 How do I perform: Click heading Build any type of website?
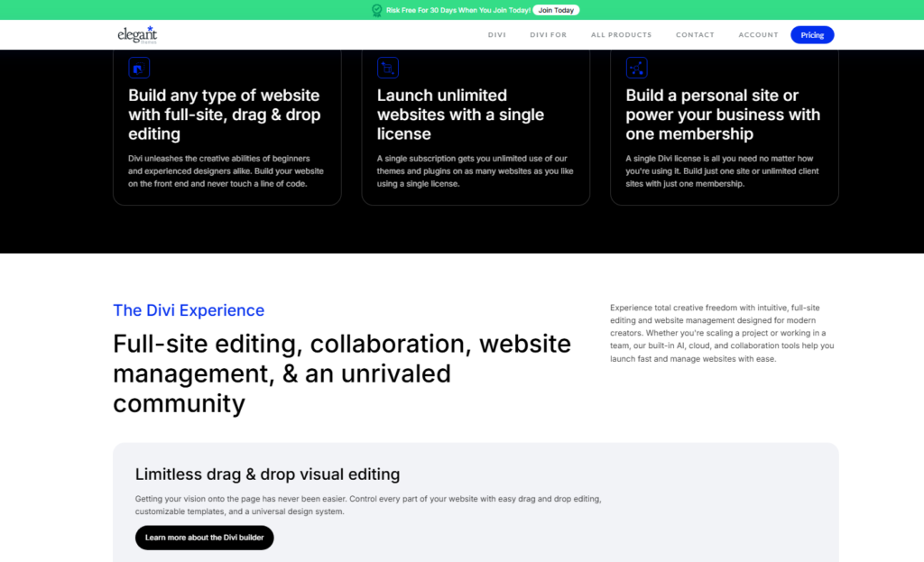[225, 115]
